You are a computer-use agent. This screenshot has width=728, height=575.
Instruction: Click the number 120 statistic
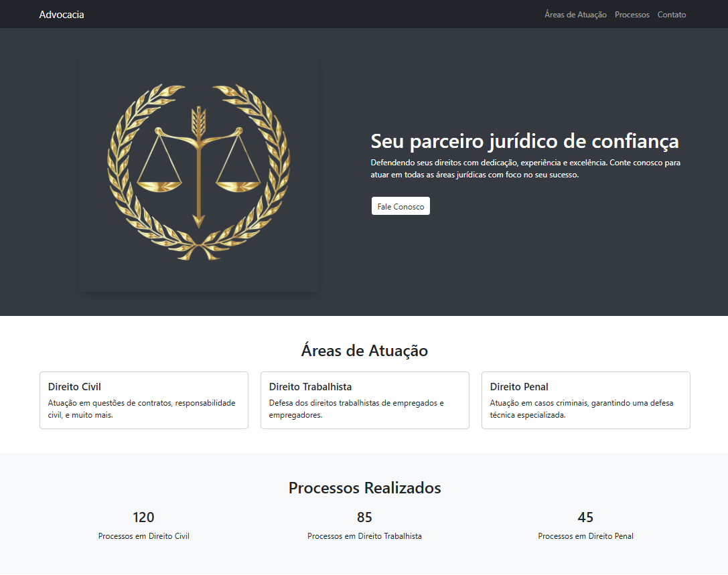[143, 517]
